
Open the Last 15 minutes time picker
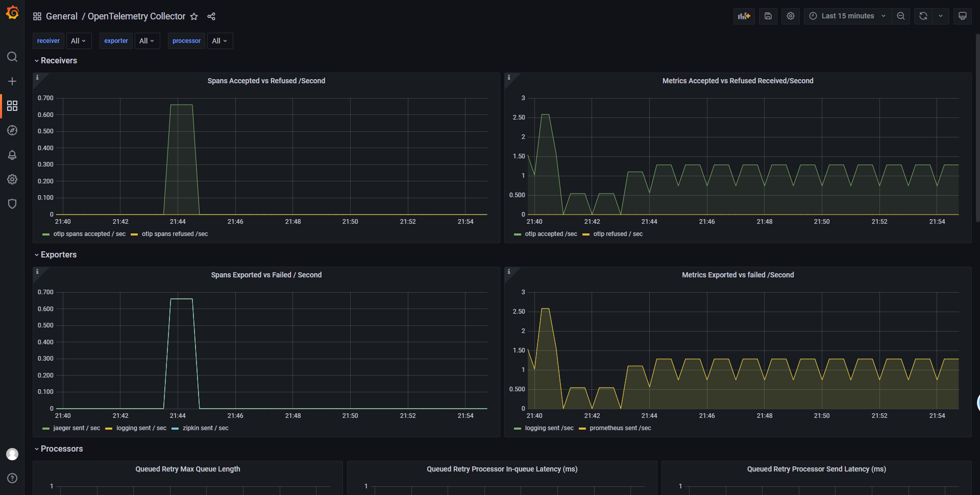847,16
